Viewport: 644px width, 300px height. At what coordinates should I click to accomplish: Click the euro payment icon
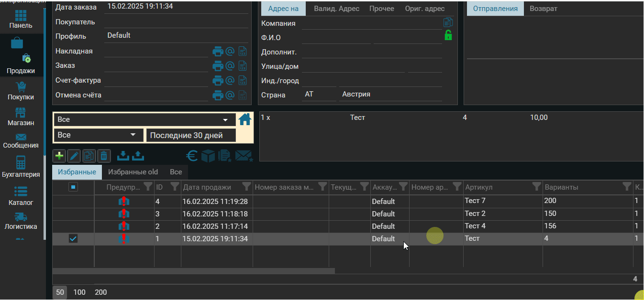point(192,156)
